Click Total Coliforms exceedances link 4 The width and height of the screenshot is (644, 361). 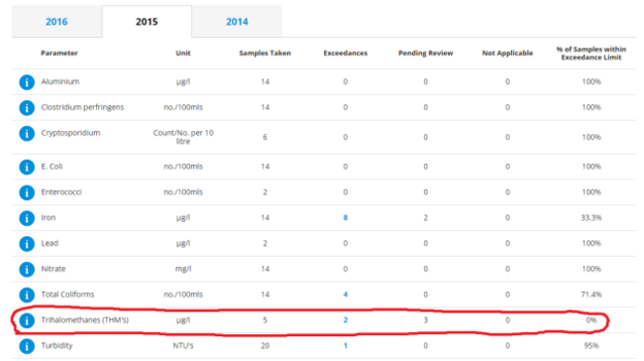[x=346, y=295]
